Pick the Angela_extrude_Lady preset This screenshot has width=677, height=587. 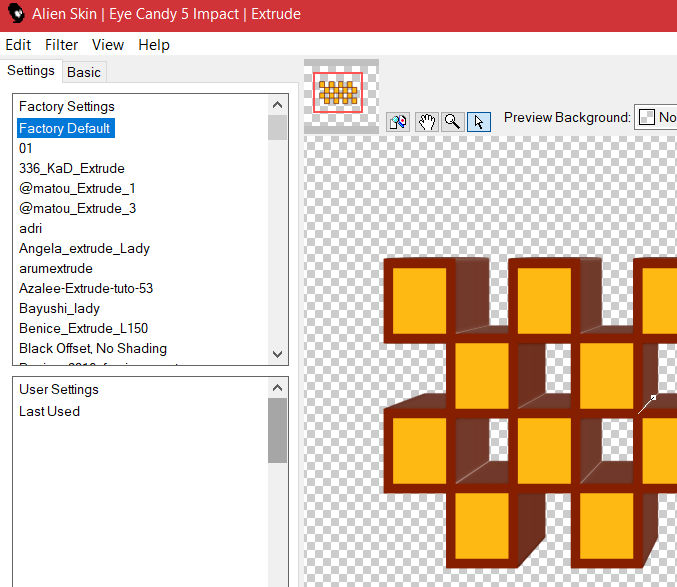[x=84, y=248]
